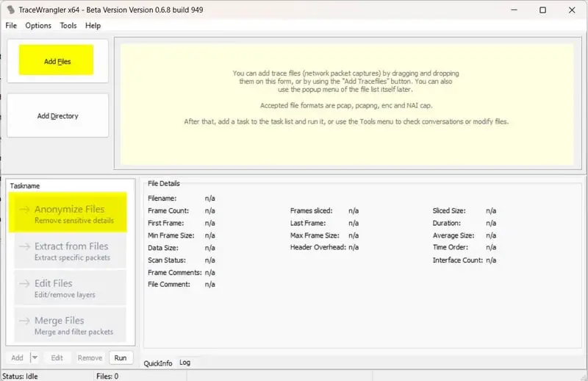Viewport: 588px width, 381px height.
Task: Click the Max Frame Size: label
Action: [315, 235]
